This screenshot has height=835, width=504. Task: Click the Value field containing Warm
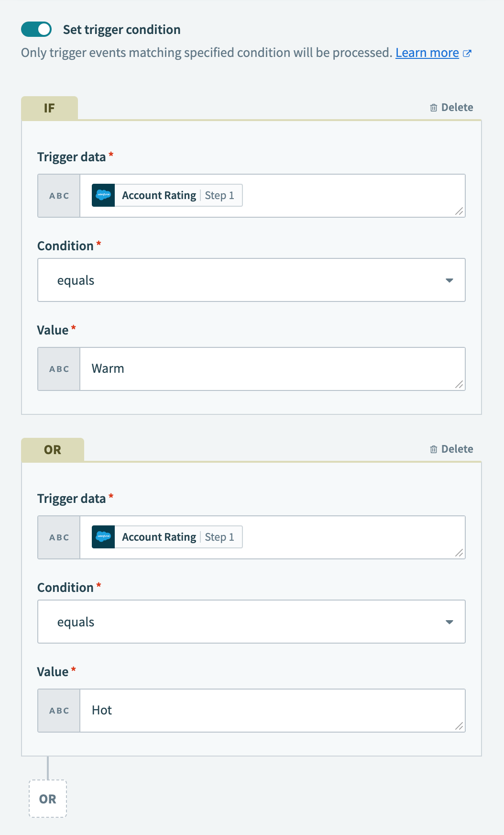tap(272, 369)
